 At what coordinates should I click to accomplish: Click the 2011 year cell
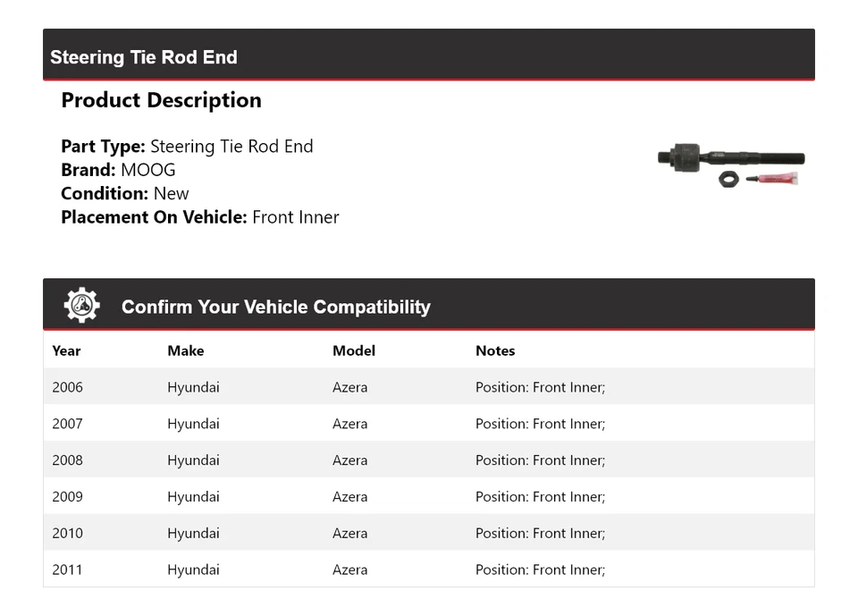pos(67,570)
